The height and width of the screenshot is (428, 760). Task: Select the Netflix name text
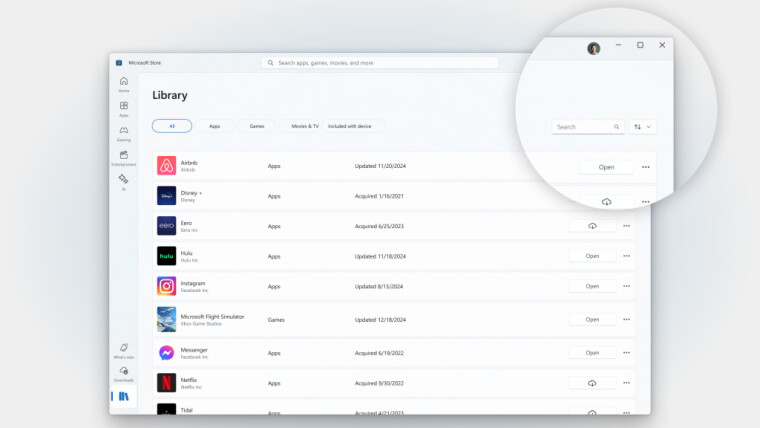(x=189, y=380)
